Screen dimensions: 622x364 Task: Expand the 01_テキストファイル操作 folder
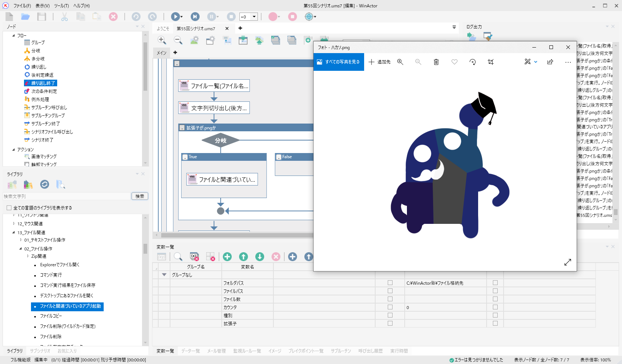point(21,240)
